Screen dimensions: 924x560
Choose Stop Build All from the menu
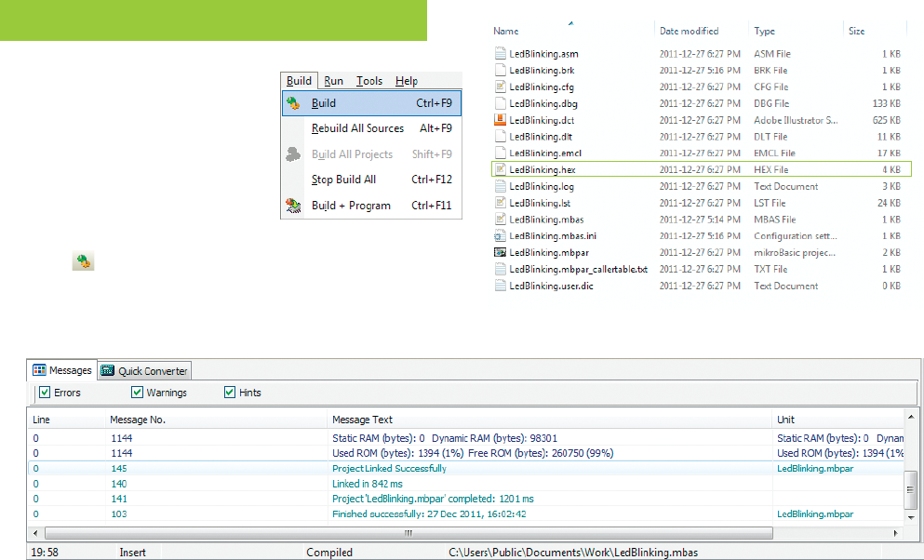point(343,180)
